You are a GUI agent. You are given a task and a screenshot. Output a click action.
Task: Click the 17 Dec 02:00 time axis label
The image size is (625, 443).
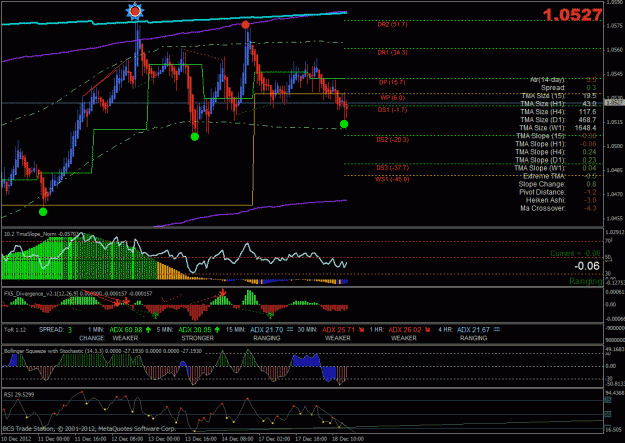pyautogui.click(x=274, y=439)
